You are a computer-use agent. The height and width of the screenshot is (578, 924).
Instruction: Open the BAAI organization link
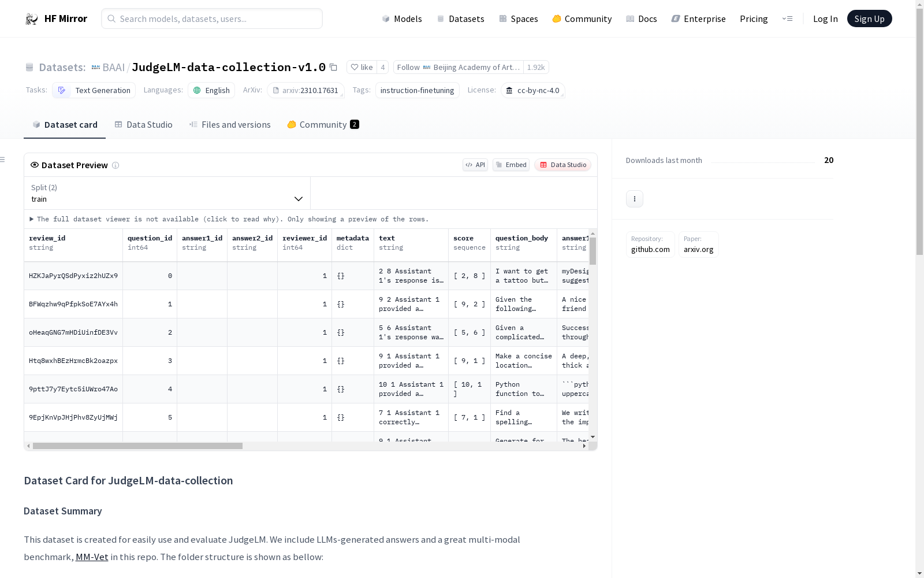click(108, 67)
